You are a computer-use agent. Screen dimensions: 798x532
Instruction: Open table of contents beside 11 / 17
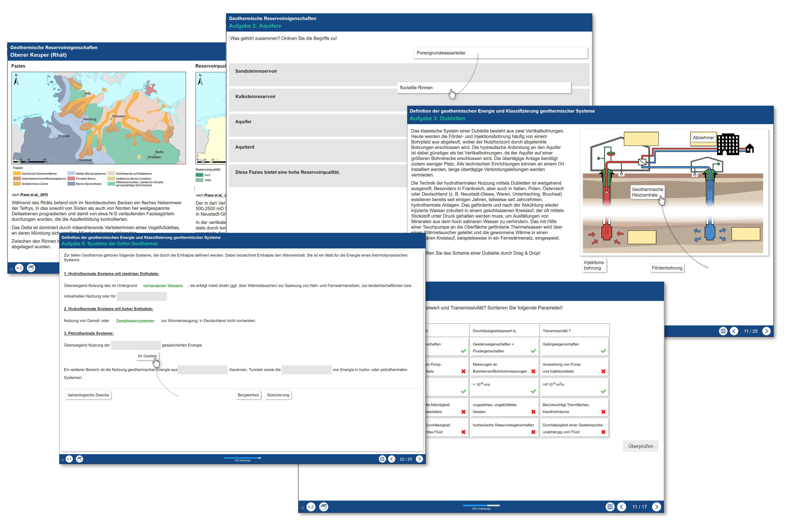610,507
